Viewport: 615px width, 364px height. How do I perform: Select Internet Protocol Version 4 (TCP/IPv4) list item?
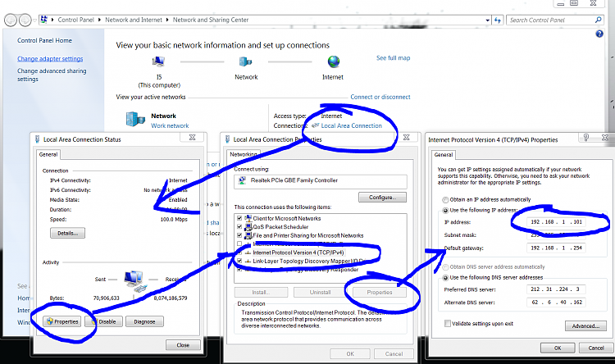pos(298,253)
